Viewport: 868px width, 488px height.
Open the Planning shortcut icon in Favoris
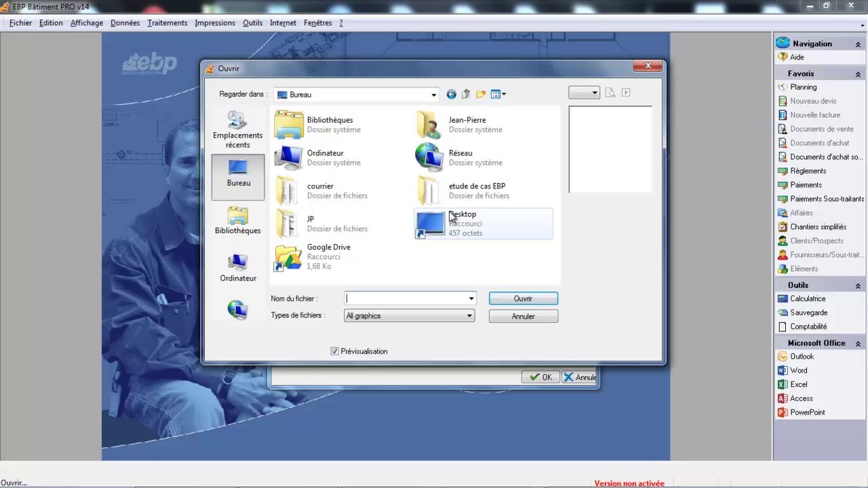(783, 87)
